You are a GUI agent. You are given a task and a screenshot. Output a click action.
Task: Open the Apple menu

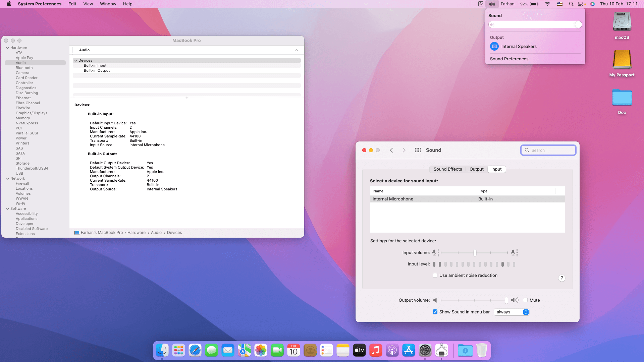[9, 4]
